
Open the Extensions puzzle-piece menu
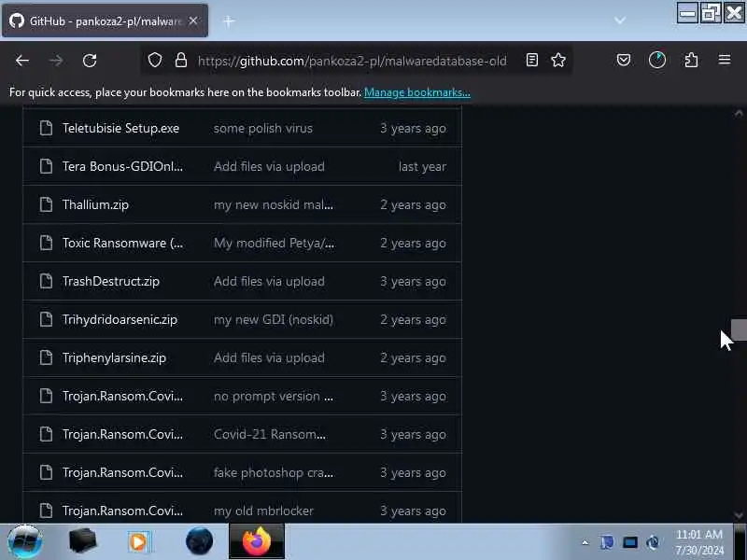coord(691,60)
